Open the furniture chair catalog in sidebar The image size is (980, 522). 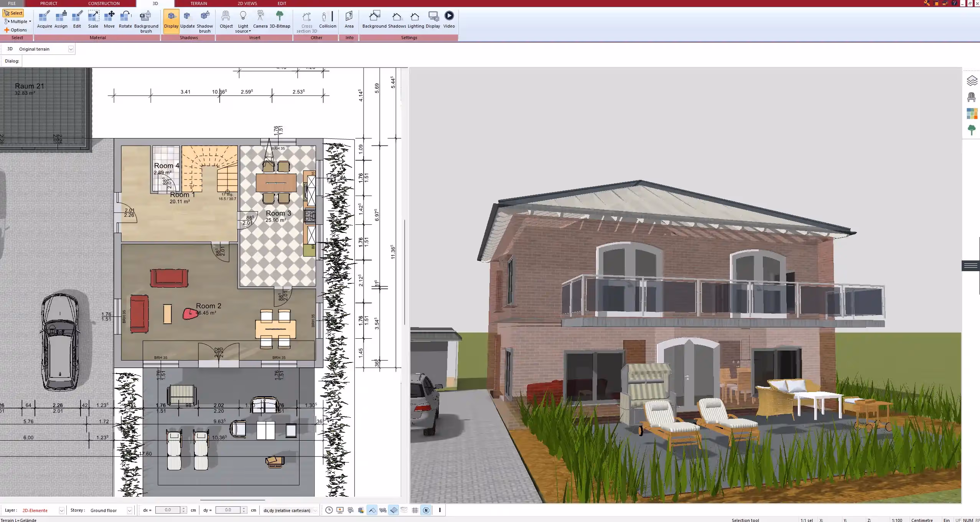point(972,97)
